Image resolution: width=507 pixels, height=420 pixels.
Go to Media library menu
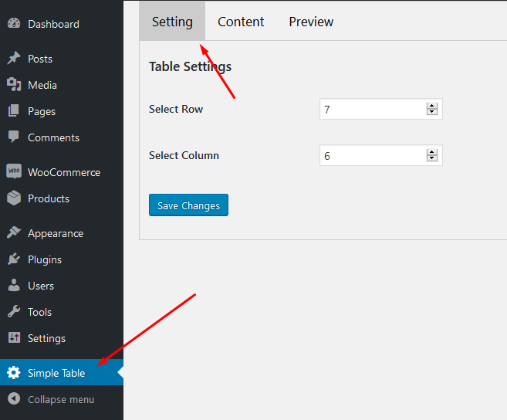pyautogui.click(x=62, y=85)
